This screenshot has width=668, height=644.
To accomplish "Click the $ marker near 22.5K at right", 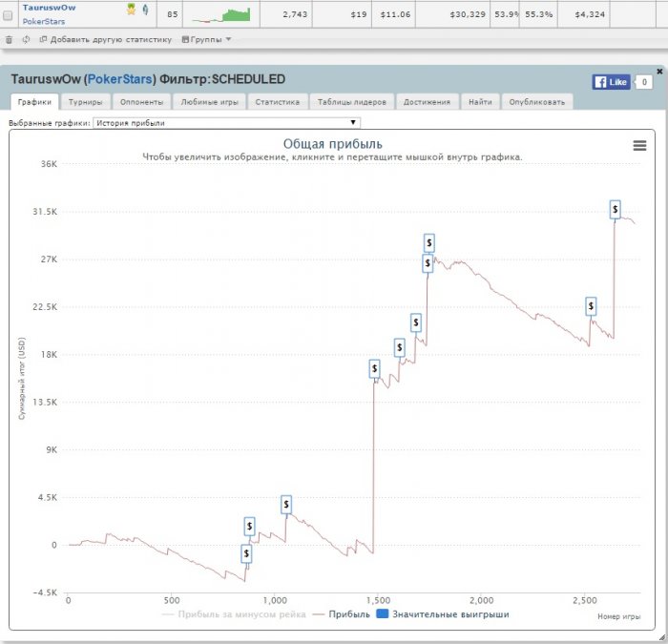I will point(591,306).
